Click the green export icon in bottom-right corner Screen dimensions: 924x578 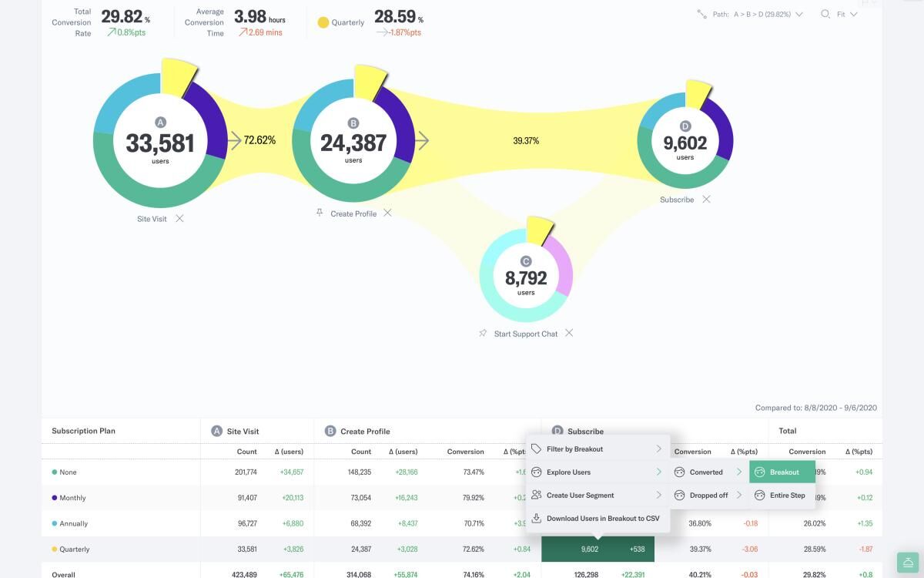coord(906,562)
